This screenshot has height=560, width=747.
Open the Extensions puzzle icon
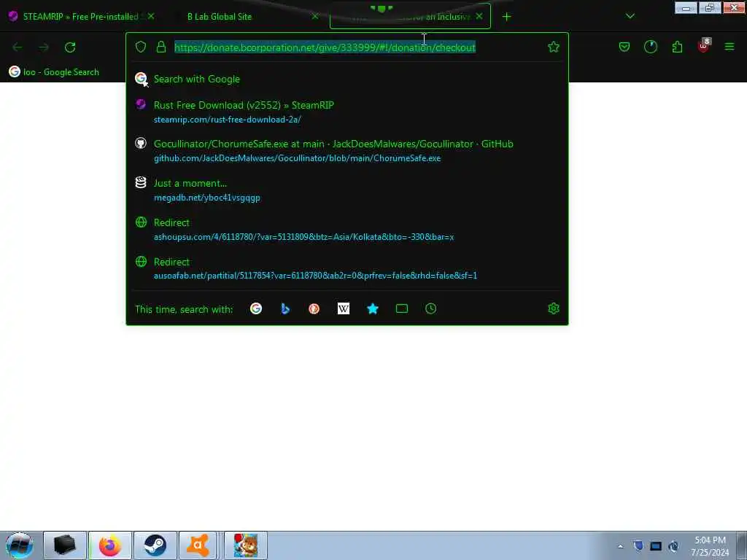coord(677,47)
